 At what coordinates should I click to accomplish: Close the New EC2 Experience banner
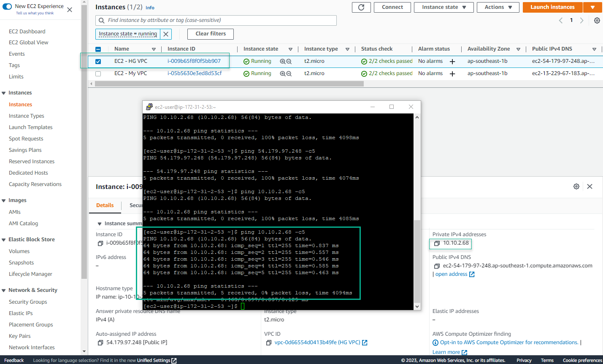coord(70,9)
